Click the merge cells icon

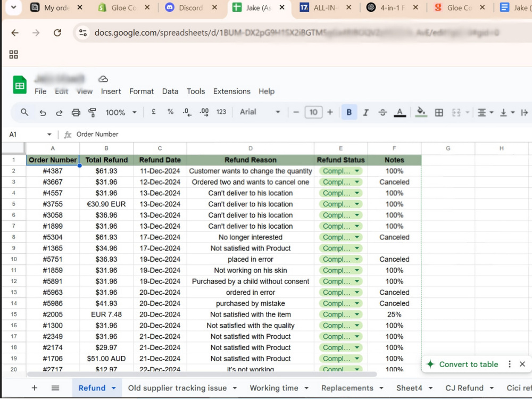(456, 112)
